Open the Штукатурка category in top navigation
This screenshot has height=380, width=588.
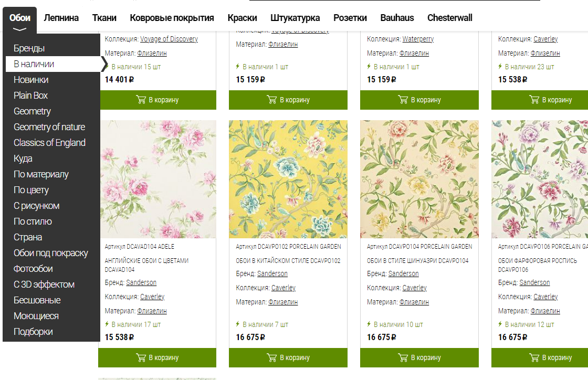click(x=295, y=18)
